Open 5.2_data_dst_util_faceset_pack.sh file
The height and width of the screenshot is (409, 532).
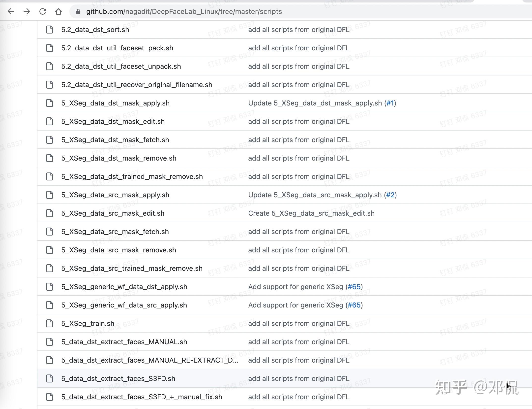click(117, 48)
